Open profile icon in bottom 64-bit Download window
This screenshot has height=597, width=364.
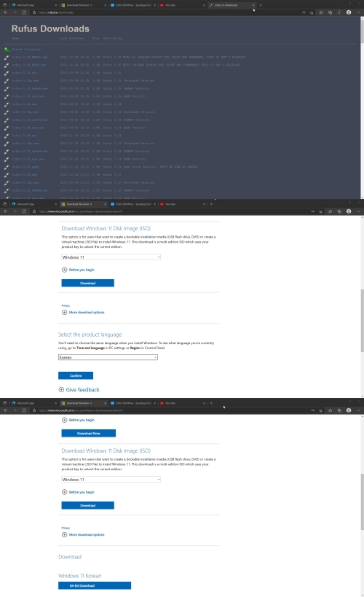349,410
